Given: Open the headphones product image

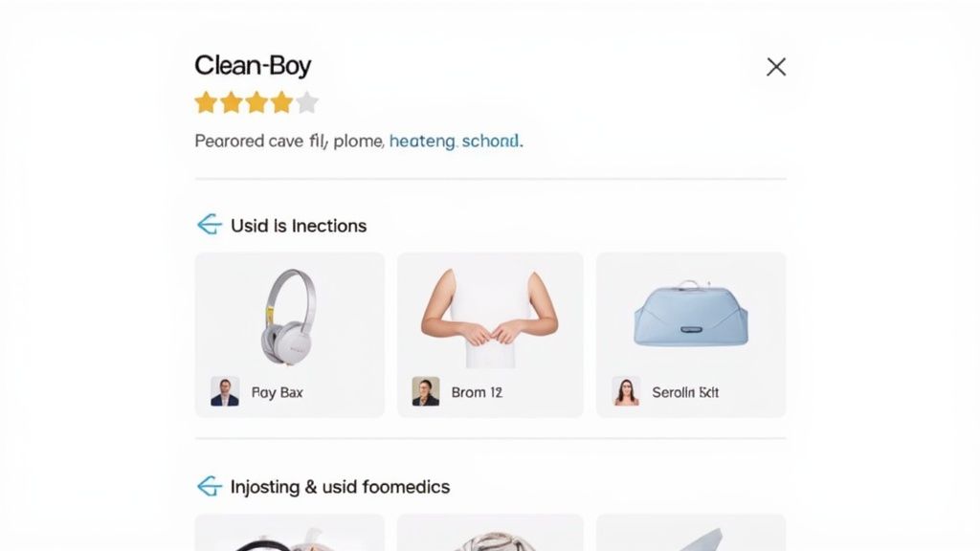Looking at the screenshot, I should click(x=289, y=318).
